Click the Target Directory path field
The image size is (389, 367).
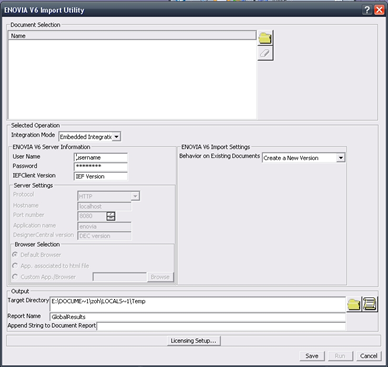pyautogui.click(x=198, y=304)
